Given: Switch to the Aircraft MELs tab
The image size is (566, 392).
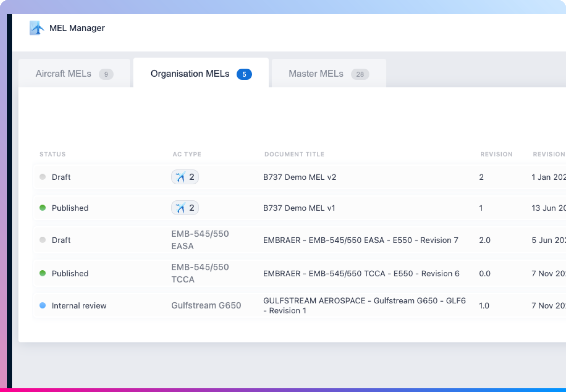Looking at the screenshot, I should [x=74, y=74].
